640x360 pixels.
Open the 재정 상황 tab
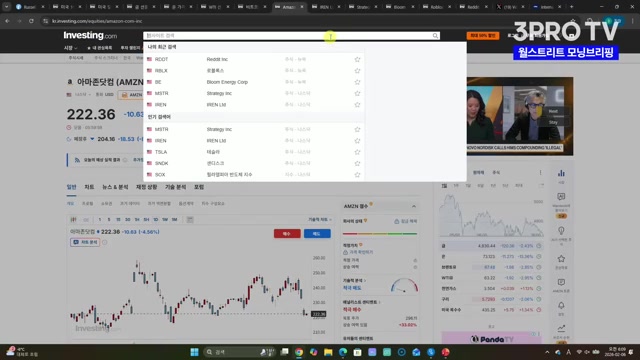click(147, 187)
